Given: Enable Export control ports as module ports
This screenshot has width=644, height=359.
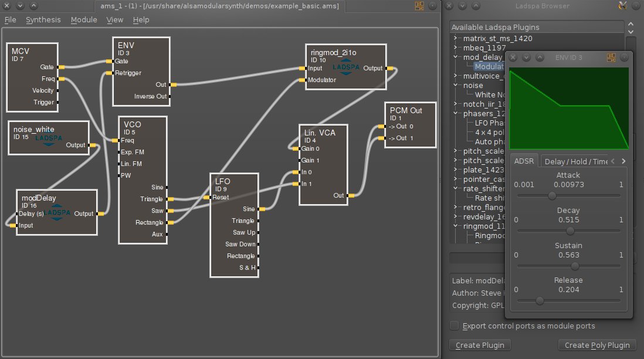Looking at the screenshot, I should [x=455, y=326].
